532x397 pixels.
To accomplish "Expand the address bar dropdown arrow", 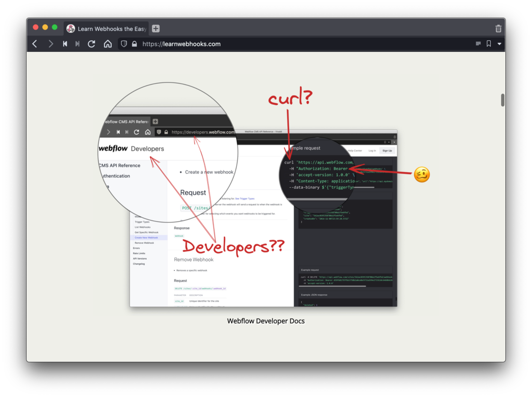I will 499,44.
